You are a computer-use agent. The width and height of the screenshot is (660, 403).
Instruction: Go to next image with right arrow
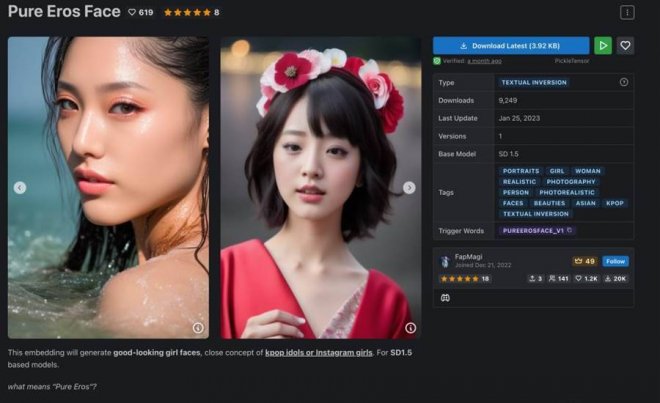[409, 187]
